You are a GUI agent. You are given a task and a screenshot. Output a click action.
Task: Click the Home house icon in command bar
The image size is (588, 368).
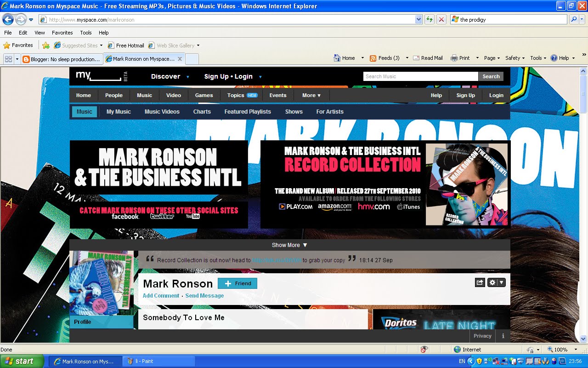pyautogui.click(x=337, y=58)
